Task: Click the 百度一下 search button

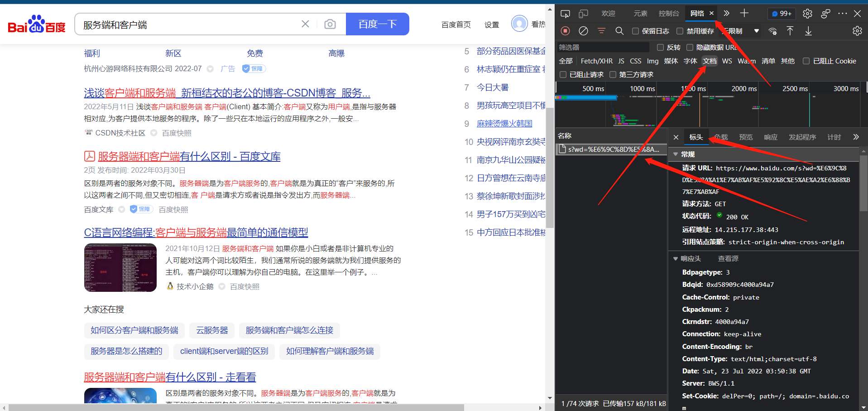Action: point(378,24)
